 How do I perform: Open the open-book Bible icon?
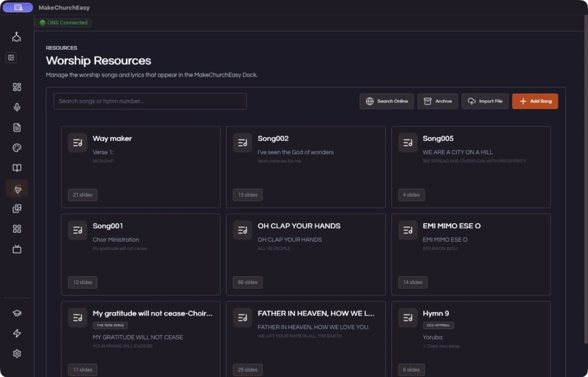tap(17, 168)
